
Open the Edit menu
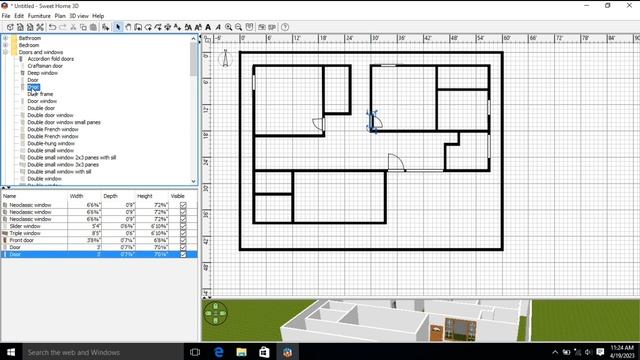(19, 16)
